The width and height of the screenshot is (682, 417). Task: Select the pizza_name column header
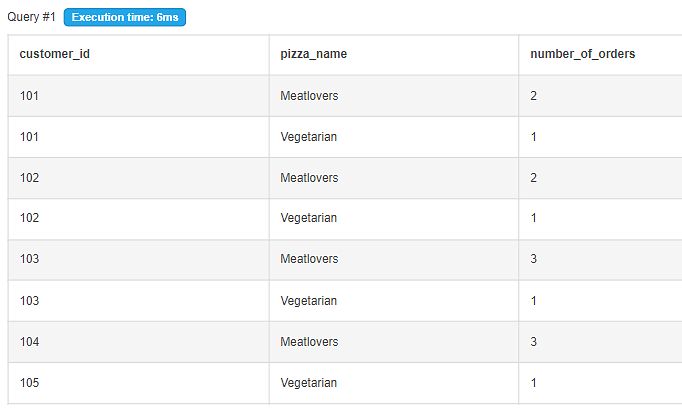point(314,54)
